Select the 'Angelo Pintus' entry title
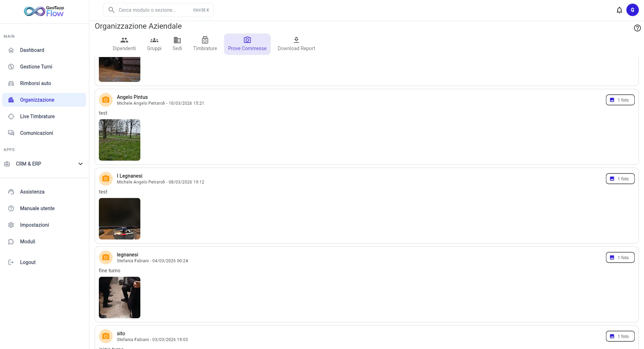 click(132, 97)
